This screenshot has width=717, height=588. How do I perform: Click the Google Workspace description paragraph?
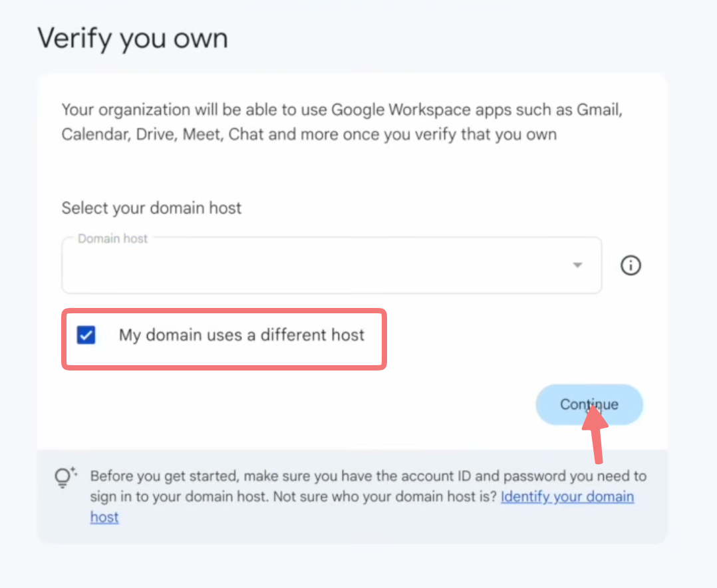coord(342,122)
